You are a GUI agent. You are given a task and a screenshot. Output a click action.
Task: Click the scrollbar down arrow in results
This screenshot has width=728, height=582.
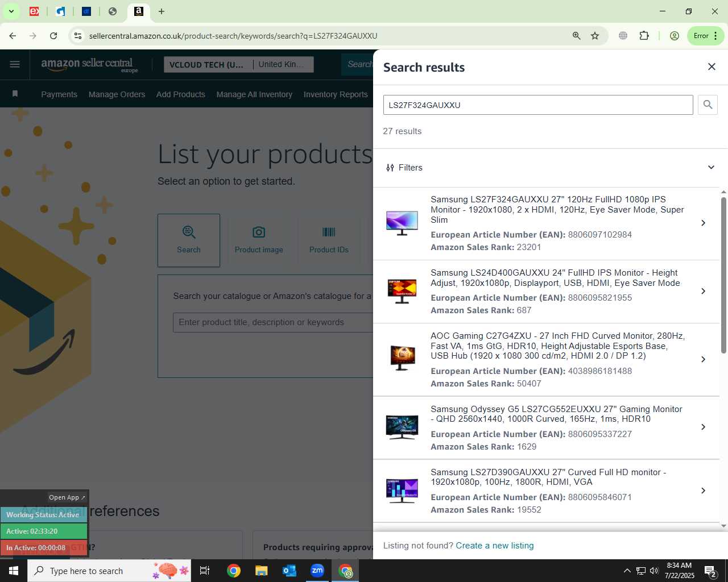(723, 526)
